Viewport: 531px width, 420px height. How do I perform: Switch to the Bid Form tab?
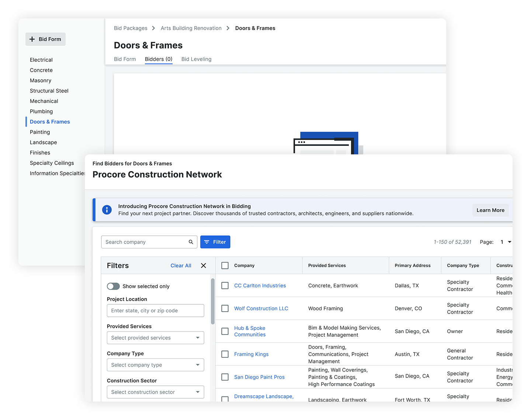tap(125, 59)
